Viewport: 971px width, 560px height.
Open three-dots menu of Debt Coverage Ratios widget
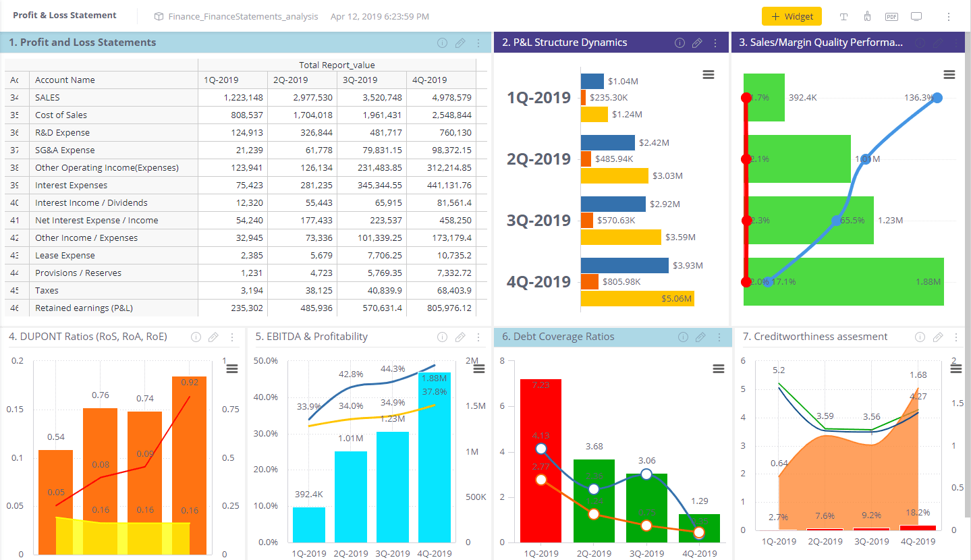719,337
